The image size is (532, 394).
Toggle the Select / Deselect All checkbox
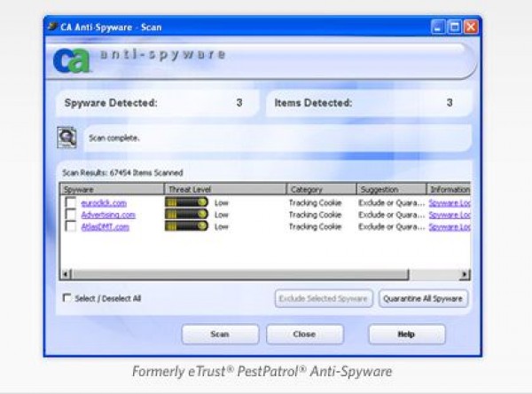coord(66,298)
